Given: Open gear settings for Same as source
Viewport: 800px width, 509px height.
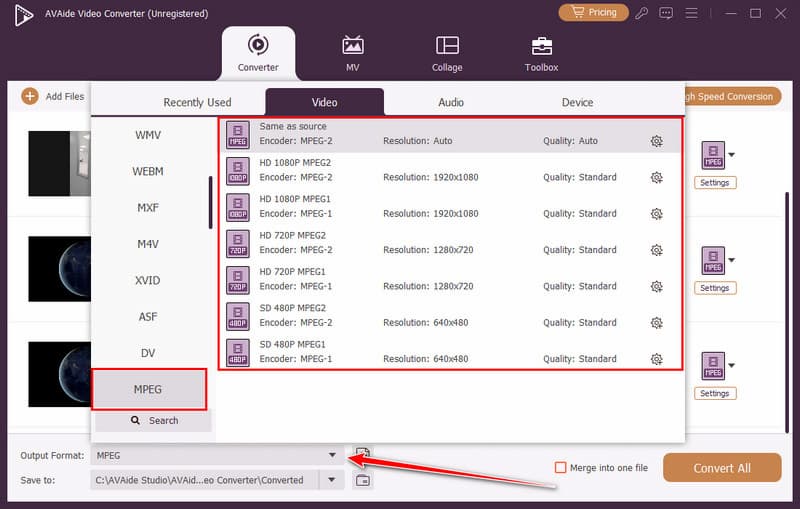Looking at the screenshot, I should pyautogui.click(x=656, y=141).
